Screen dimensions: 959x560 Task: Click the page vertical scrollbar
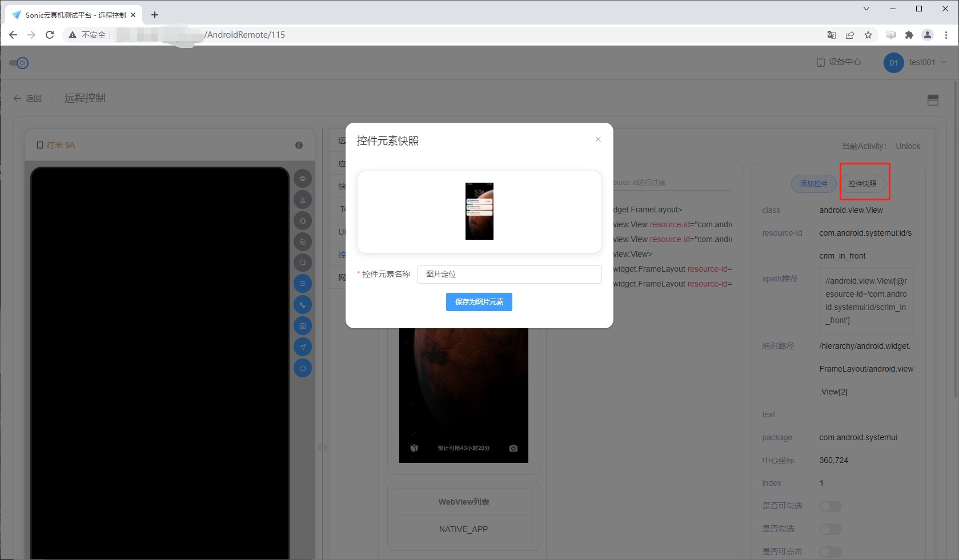tap(956, 240)
